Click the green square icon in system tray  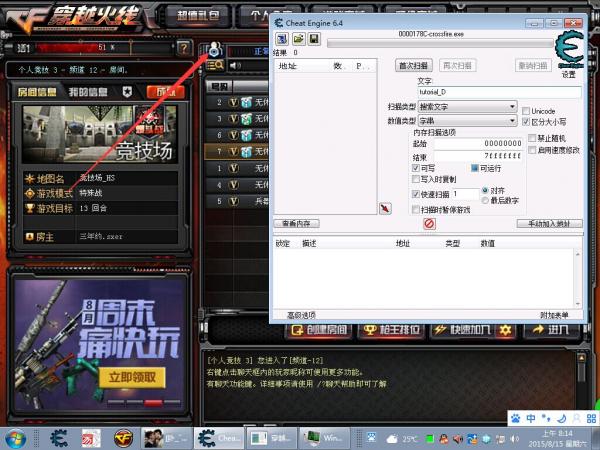[430, 439]
